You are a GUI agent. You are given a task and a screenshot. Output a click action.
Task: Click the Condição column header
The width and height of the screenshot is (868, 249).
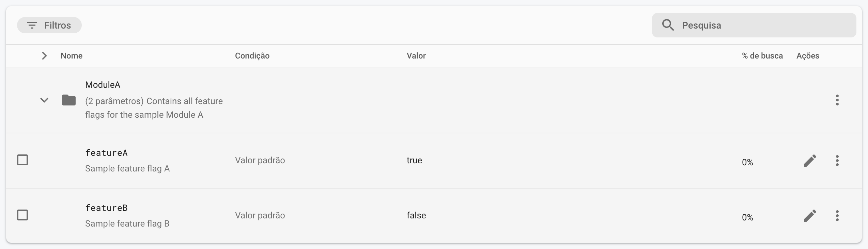click(x=252, y=55)
